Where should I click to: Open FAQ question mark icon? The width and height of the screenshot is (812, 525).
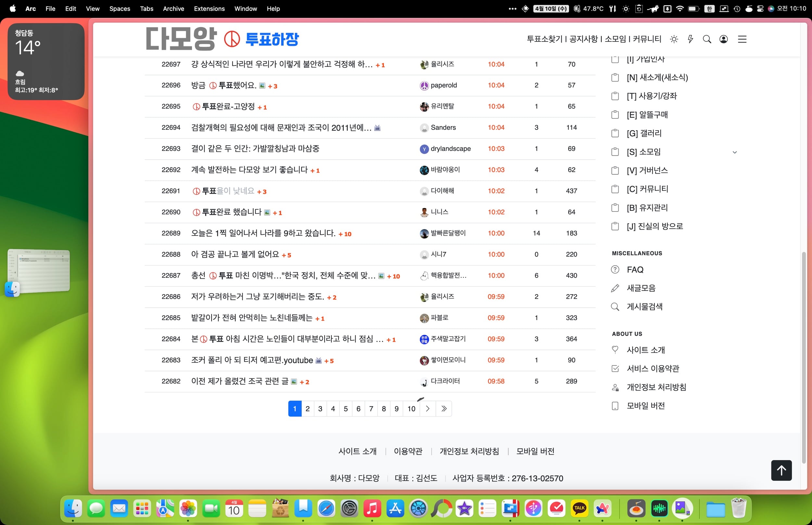[615, 270]
